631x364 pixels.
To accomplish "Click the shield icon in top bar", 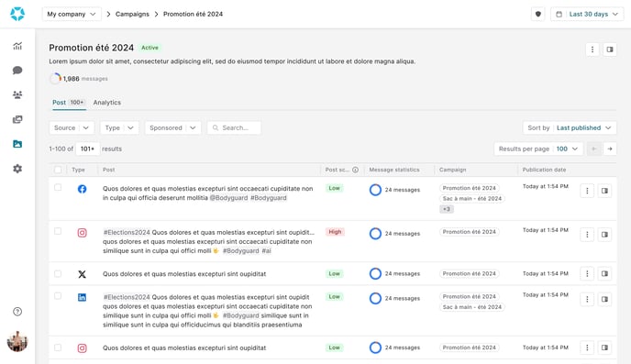I will (x=538, y=14).
